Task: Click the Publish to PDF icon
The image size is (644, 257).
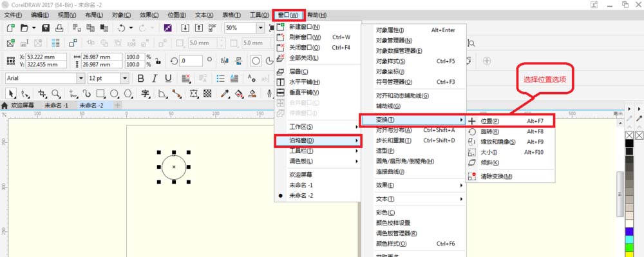Action: coord(213,28)
